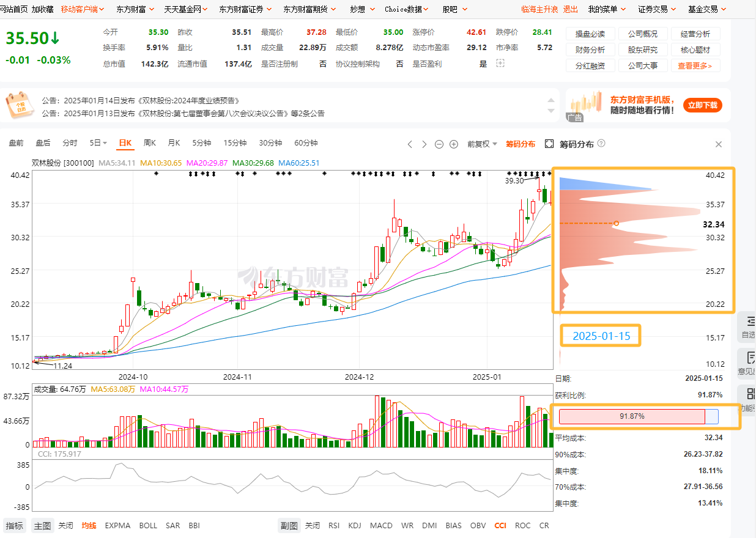Open the 天天基金网 dropdown menu
Screen dimensions: 756x538
click(186, 9)
